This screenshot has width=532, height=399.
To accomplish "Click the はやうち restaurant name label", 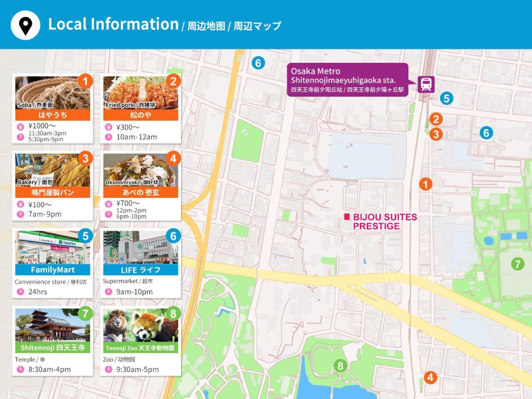I will tap(53, 115).
